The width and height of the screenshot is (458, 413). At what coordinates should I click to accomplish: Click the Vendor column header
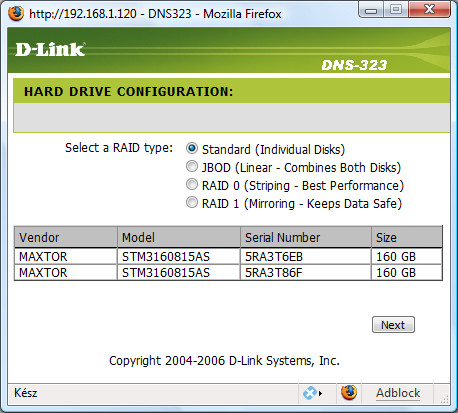[66, 237]
